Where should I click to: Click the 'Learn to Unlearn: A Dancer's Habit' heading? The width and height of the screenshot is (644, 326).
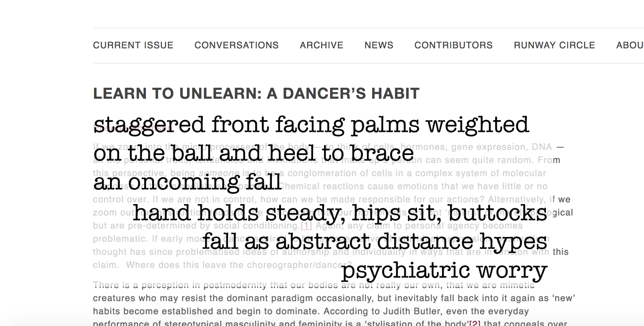pyautogui.click(x=256, y=94)
